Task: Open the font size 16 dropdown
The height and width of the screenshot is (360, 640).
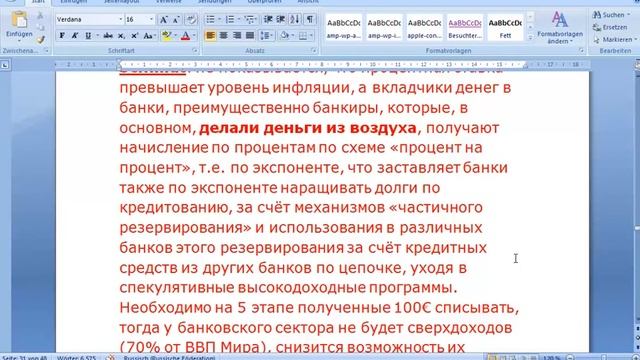Action: 151,20
